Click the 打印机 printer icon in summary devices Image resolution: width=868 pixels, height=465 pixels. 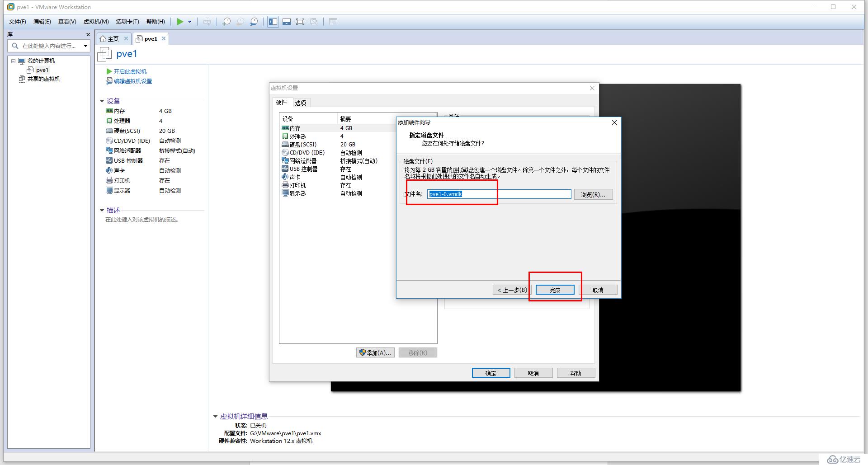pyautogui.click(x=109, y=180)
